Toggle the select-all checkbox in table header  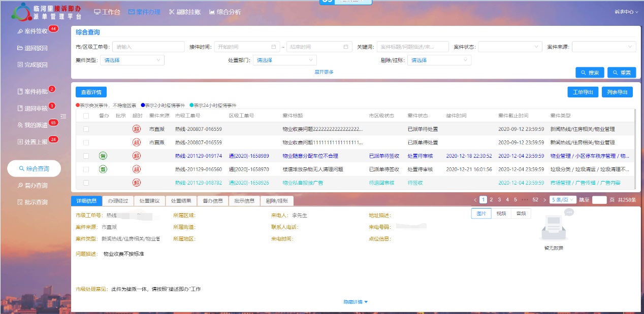[x=86, y=116]
